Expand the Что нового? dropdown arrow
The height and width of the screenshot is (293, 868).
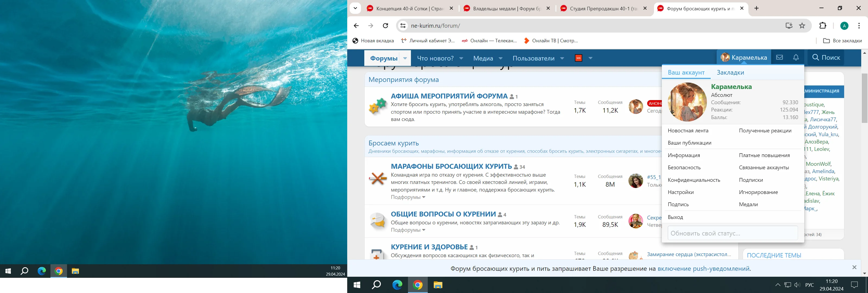click(461, 58)
